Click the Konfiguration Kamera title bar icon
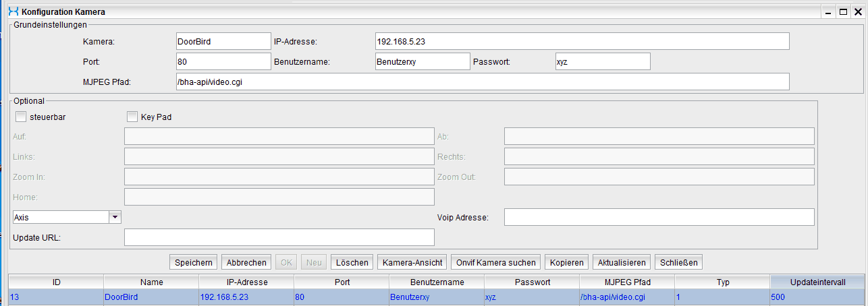The image size is (868, 306). [13, 11]
